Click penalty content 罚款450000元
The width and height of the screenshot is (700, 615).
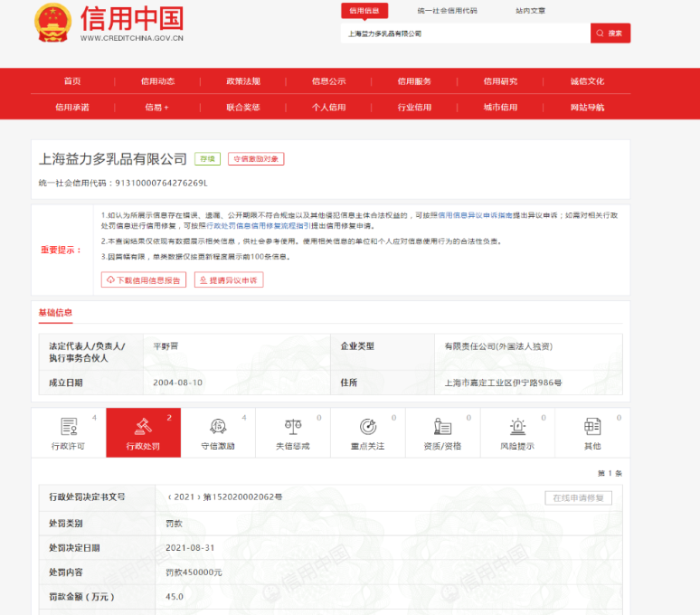click(194, 572)
